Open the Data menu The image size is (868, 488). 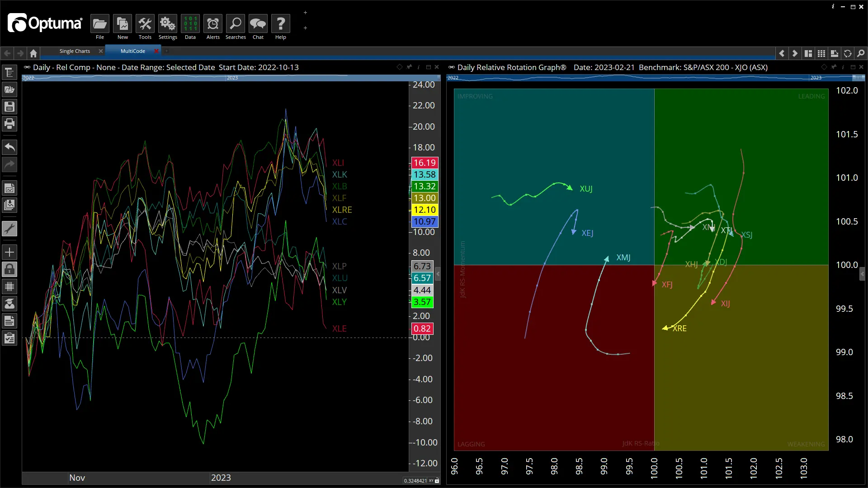(190, 24)
